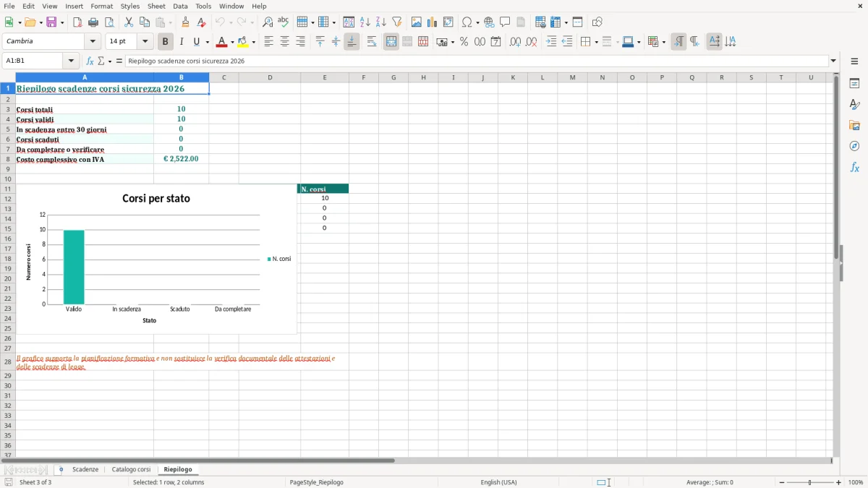Open the Background Color dropdown arrow

click(x=254, y=42)
